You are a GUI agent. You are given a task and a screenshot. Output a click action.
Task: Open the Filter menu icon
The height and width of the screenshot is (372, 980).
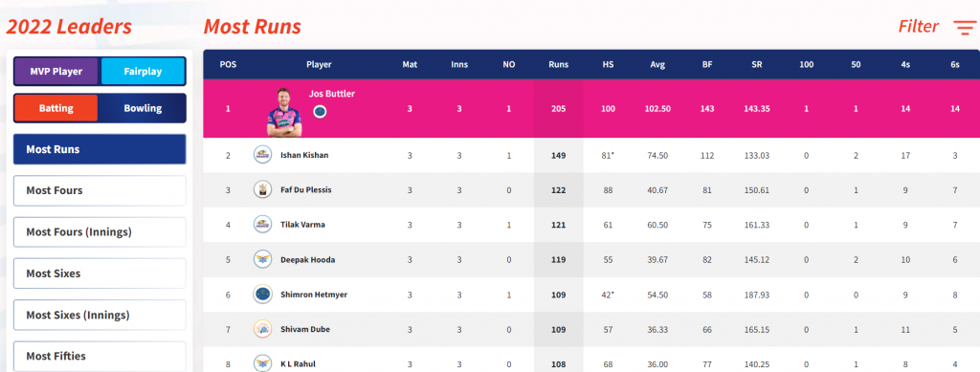(964, 27)
